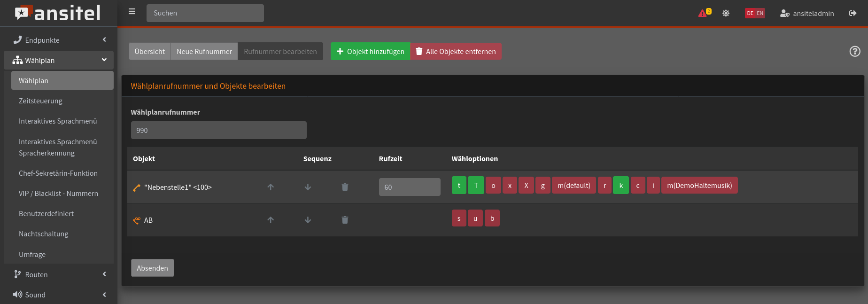The width and height of the screenshot is (868, 304).
Task: Toggle the 'k' dial option off
Action: pos(620,186)
